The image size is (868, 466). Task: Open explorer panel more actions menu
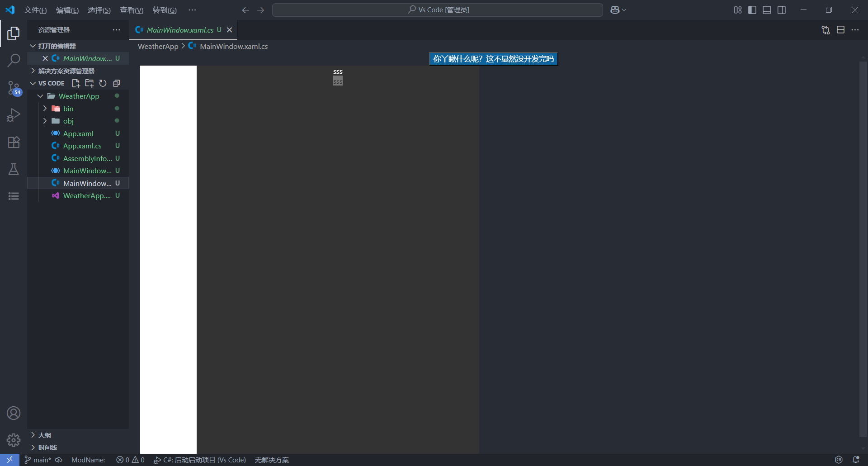coord(116,30)
